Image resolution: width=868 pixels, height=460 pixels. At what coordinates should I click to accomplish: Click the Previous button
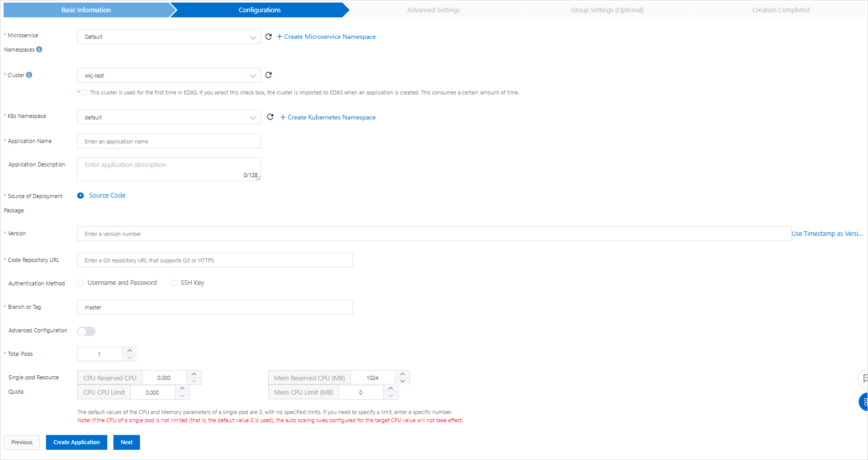pos(21,442)
